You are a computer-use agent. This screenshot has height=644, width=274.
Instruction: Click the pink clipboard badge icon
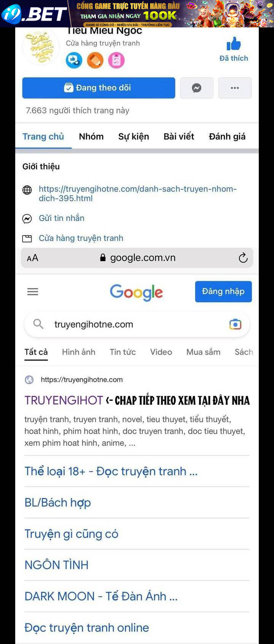point(116,60)
